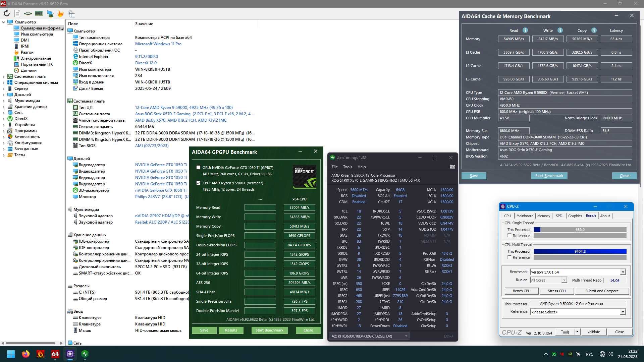Viewport: 644px width, 362px height.
Task: Switch to the Graphics tab in CPU-Z
Action: (x=575, y=216)
